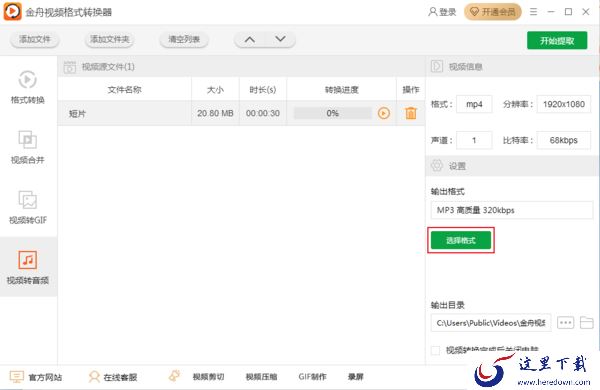
Task: Click the icon beside 视频剪切
Action: click(174, 376)
